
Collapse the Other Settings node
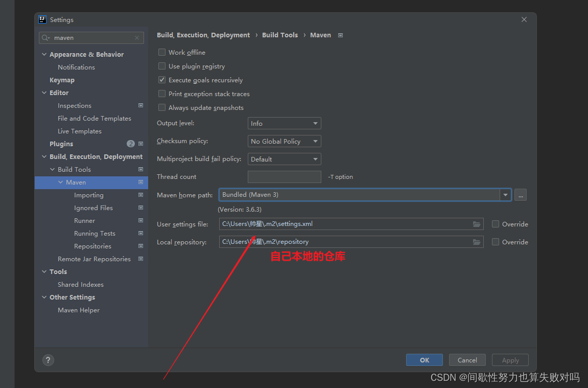click(44, 297)
